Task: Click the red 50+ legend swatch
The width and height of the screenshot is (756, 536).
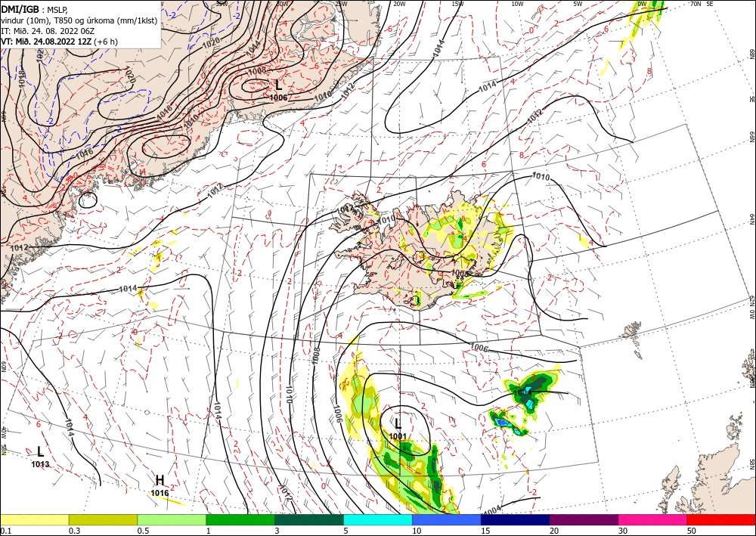Action: pos(721,519)
